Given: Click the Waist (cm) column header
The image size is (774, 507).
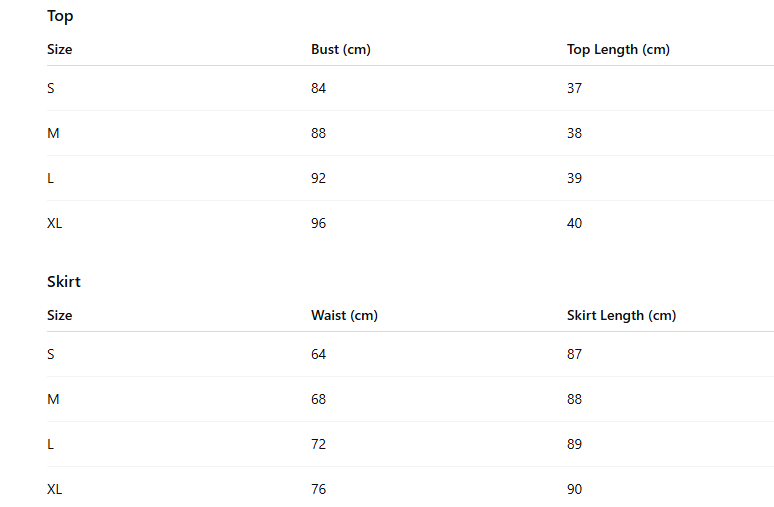Looking at the screenshot, I should 344,316.
